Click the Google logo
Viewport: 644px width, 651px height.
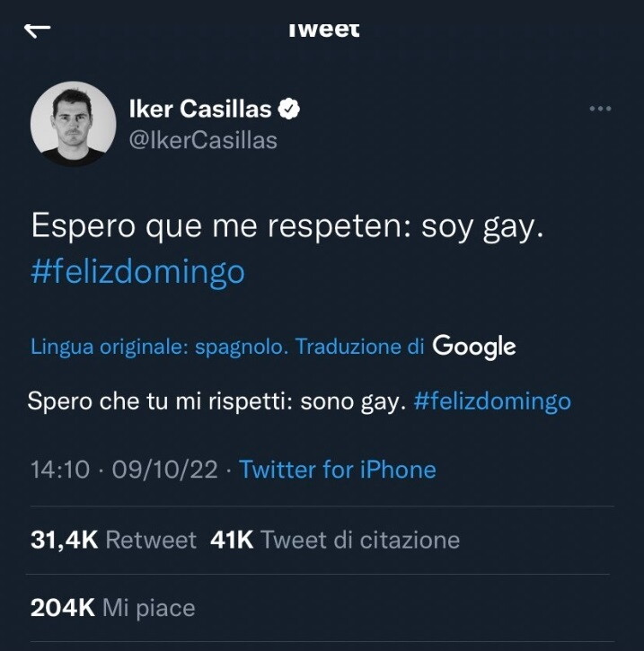[473, 346]
